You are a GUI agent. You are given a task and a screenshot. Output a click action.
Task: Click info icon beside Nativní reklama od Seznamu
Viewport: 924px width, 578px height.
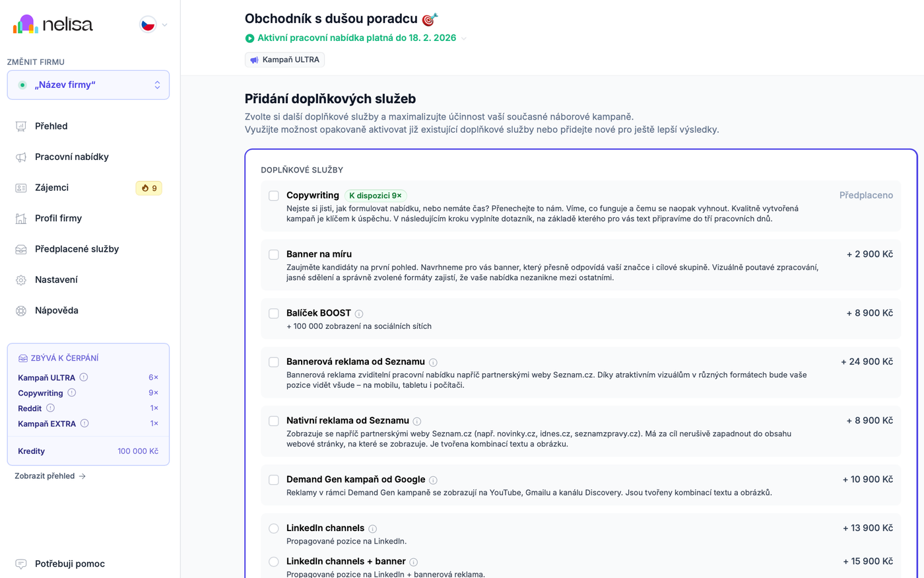pyautogui.click(x=417, y=421)
